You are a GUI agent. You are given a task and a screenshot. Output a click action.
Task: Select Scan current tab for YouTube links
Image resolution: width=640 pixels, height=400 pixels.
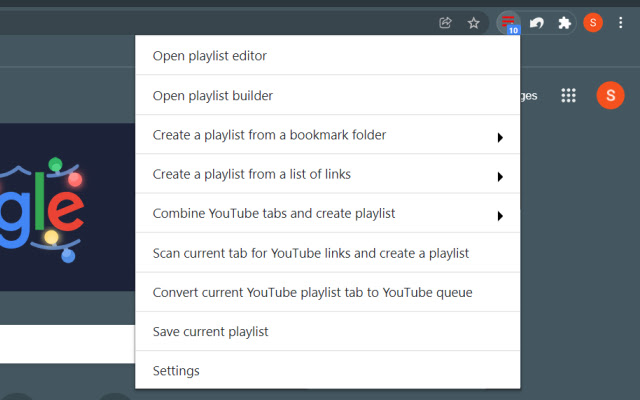328,253
